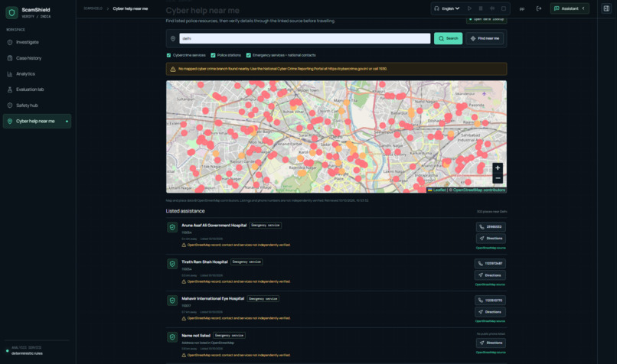This screenshot has width=617, height=364.
Task: Open Case history in the sidebar
Action: pos(37,58)
